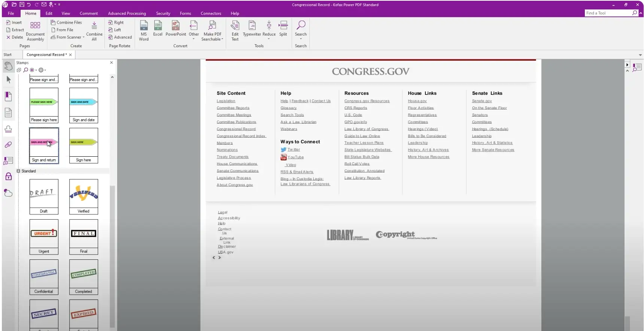Viewport: 644px width, 331px height.
Task: Convert PDF to MS Word
Action: 144,30
